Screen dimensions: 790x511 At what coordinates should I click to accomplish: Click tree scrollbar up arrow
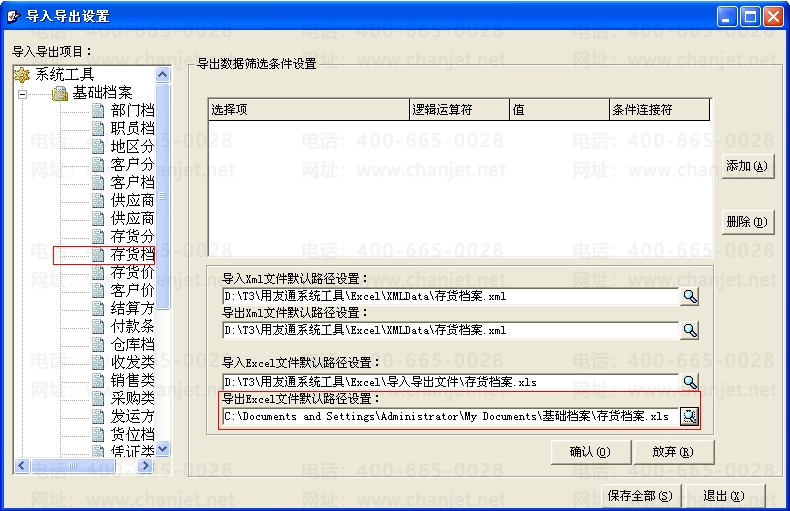point(162,75)
